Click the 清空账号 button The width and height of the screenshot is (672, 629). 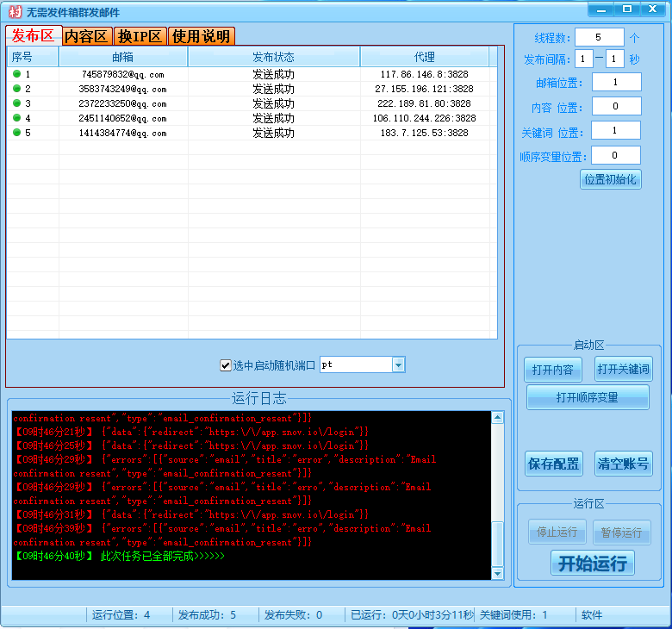[623, 464]
